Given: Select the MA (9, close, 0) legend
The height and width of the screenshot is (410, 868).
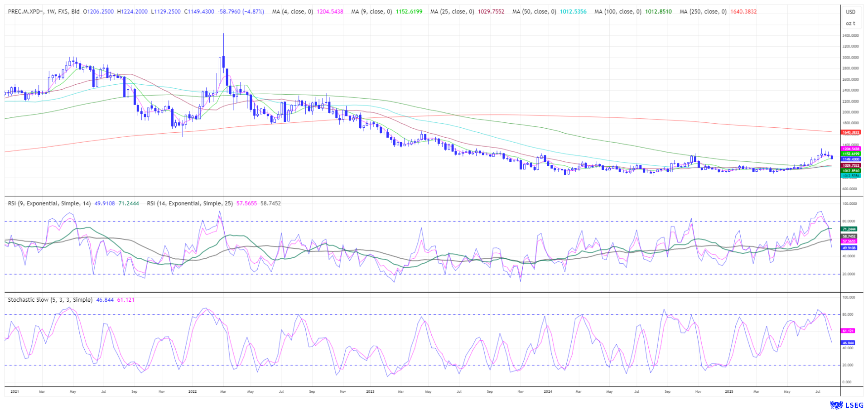Looking at the screenshot, I should pos(371,11).
